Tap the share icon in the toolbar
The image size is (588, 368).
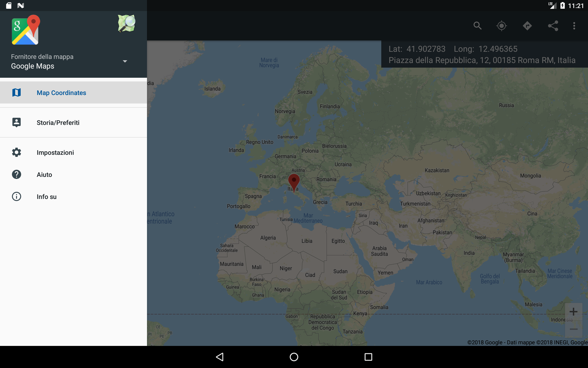[x=553, y=26]
